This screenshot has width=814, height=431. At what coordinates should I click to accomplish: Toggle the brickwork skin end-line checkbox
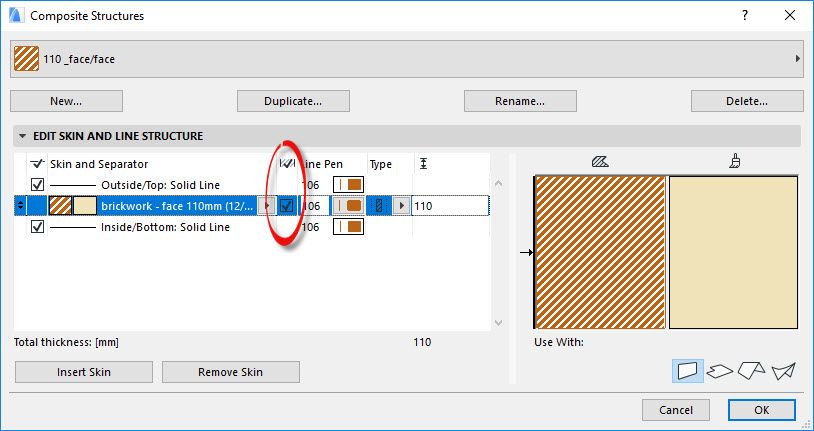[x=287, y=206]
